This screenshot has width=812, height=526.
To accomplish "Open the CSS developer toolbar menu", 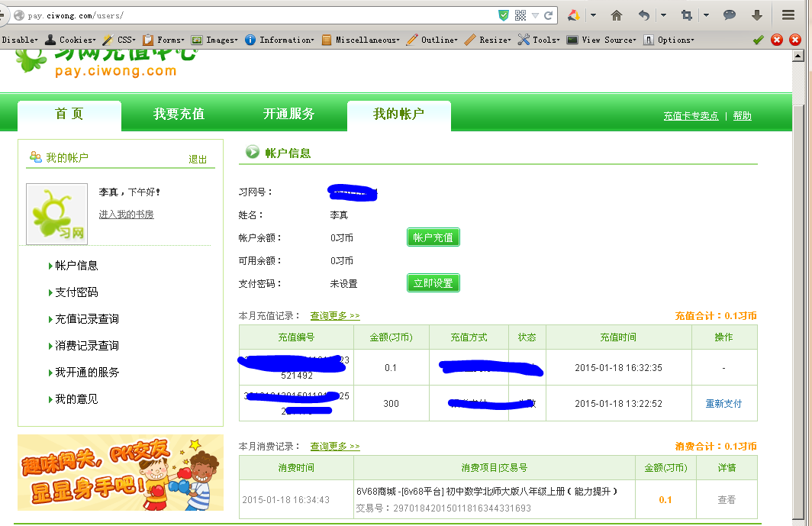I will tap(120, 40).
